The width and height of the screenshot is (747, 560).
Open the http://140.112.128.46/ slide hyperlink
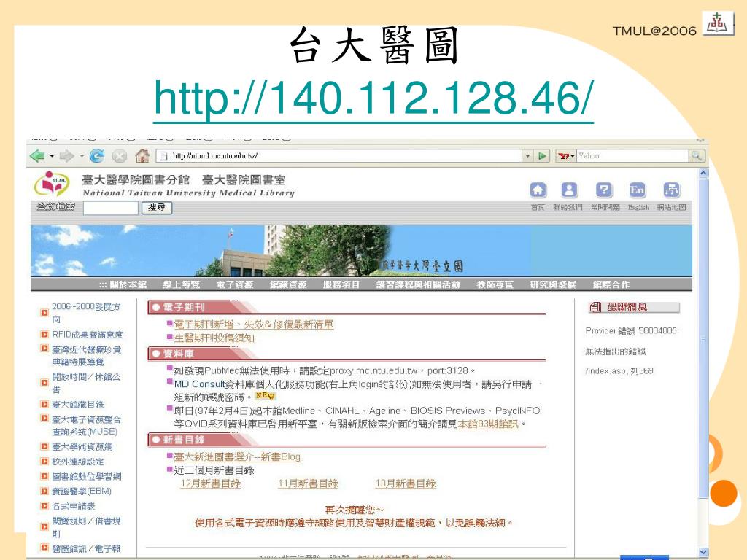click(373, 99)
